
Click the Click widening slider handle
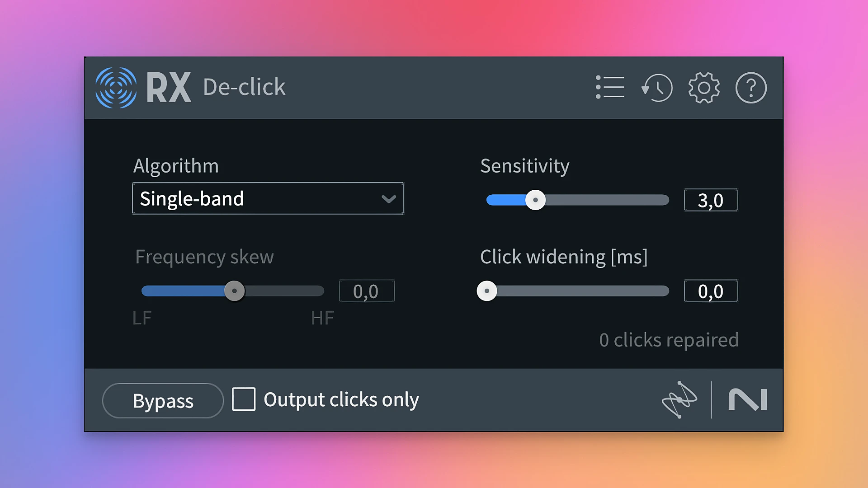click(487, 291)
